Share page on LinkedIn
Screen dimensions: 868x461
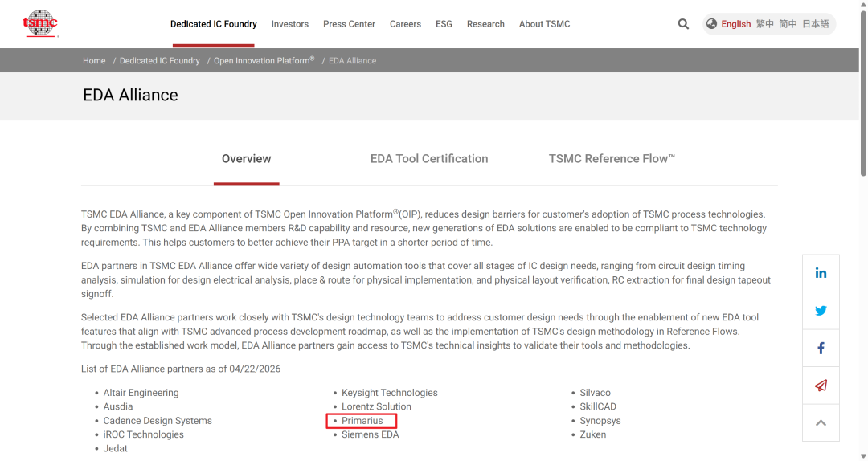coord(821,273)
